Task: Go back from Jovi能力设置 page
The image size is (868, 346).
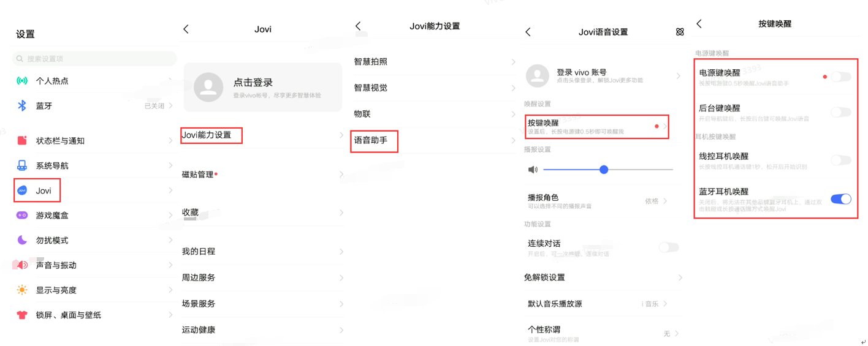Action: 359,26
